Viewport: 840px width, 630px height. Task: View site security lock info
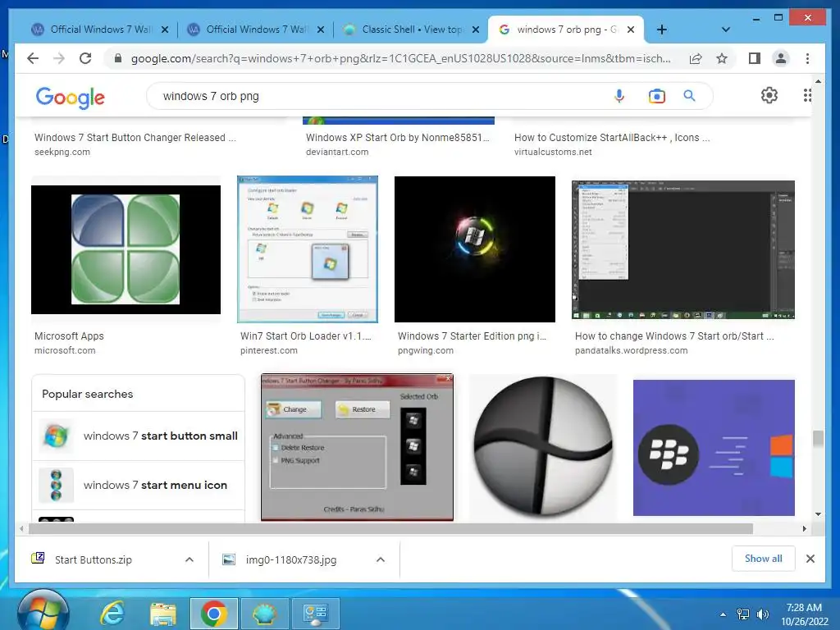click(118, 58)
